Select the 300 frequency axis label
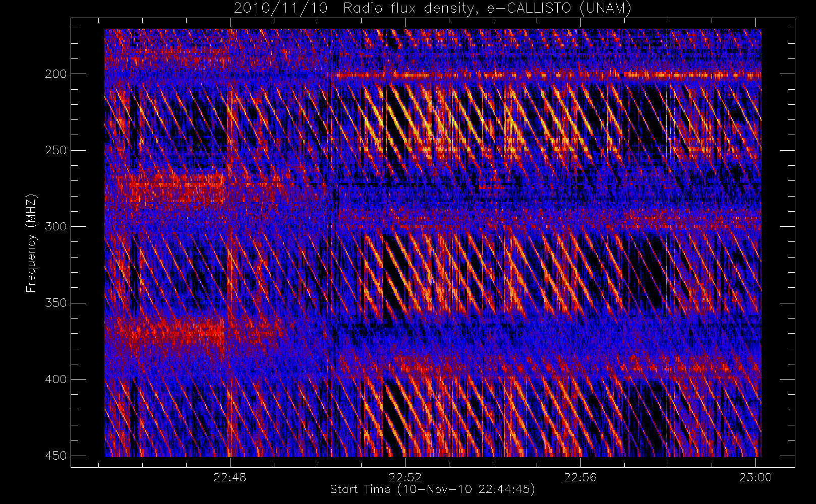Viewport: 816px width, 504px height. coord(55,226)
